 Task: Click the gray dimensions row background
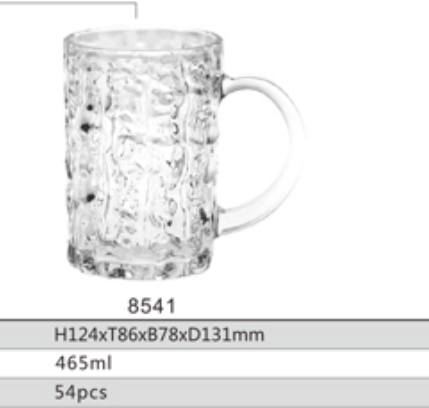(x=333, y=335)
